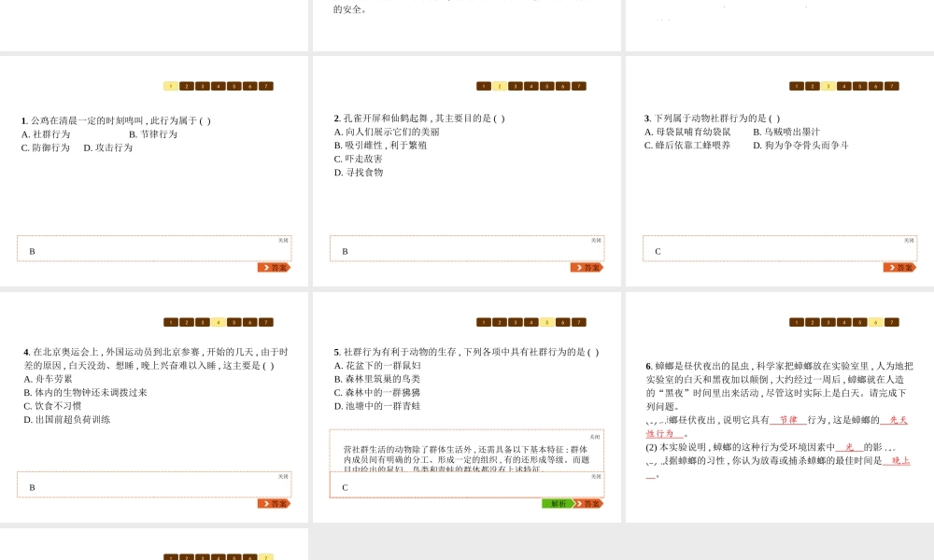Close the answer box C on question 5 slide
Image resolution: width=934 pixels, height=560 pixels.
(x=596, y=476)
